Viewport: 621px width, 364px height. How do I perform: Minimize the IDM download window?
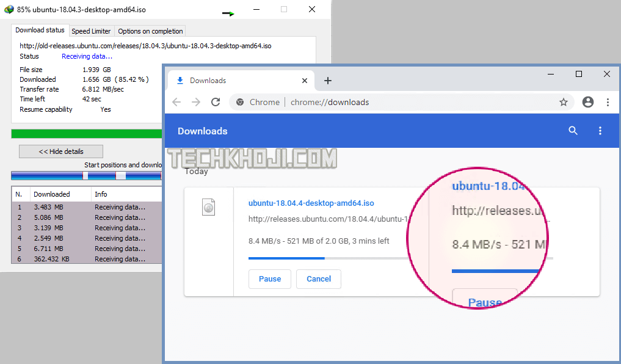point(256,9)
